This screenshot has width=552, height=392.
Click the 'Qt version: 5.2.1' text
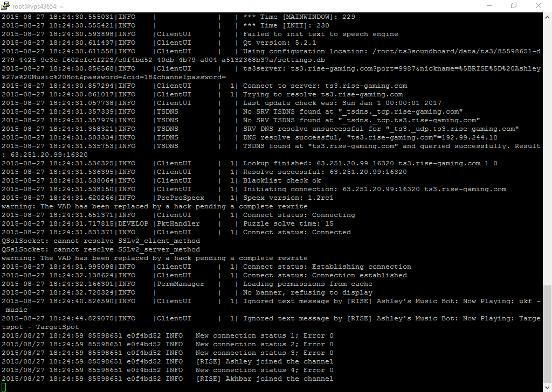[x=280, y=43]
